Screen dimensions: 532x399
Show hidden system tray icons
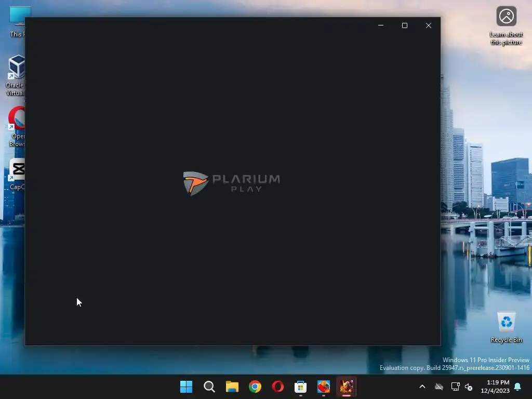(422, 387)
